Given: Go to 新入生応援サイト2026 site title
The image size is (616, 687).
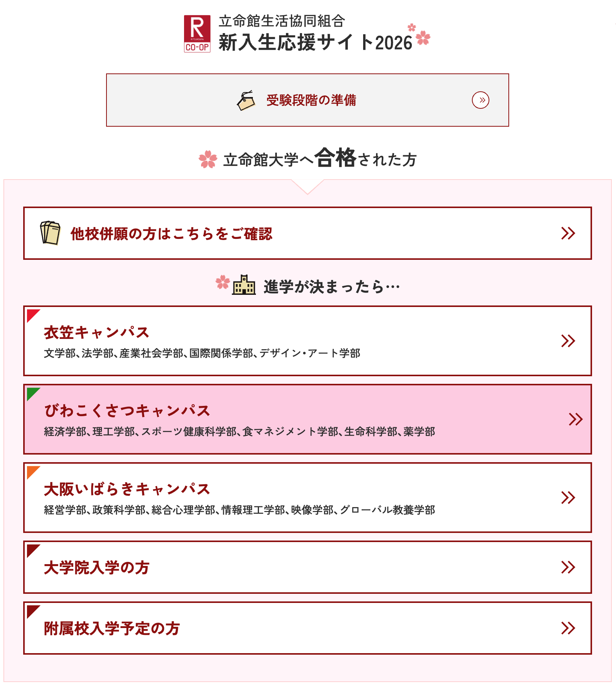Looking at the screenshot, I should (x=315, y=42).
